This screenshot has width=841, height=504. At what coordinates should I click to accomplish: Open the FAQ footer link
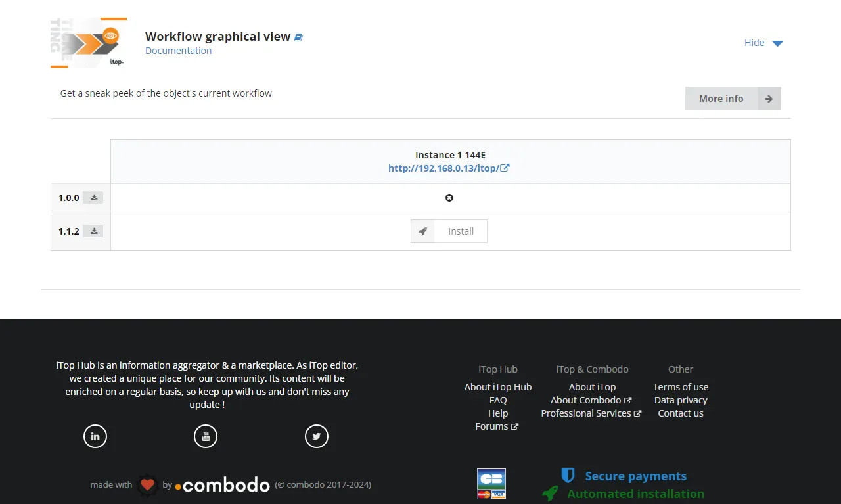click(498, 400)
